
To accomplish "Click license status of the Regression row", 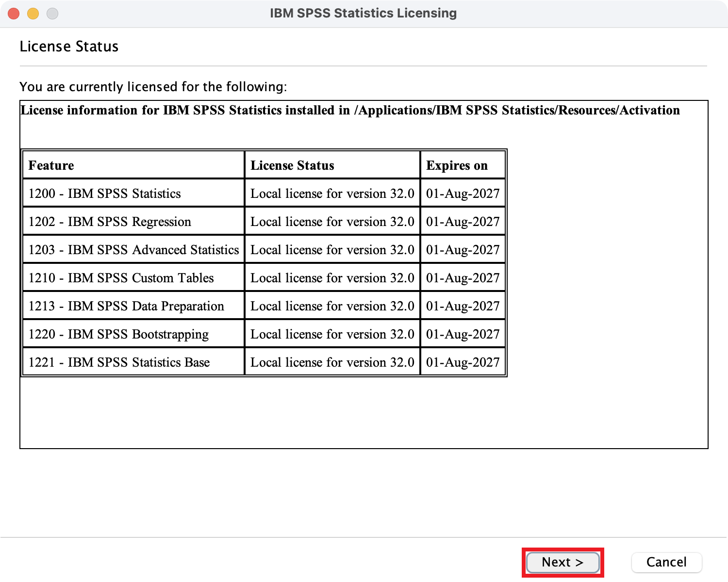I will (332, 221).
